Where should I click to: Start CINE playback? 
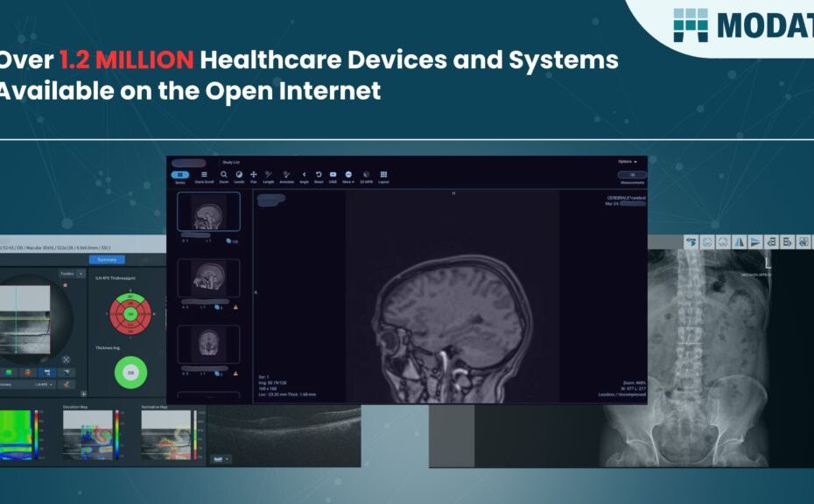(333, 177)
